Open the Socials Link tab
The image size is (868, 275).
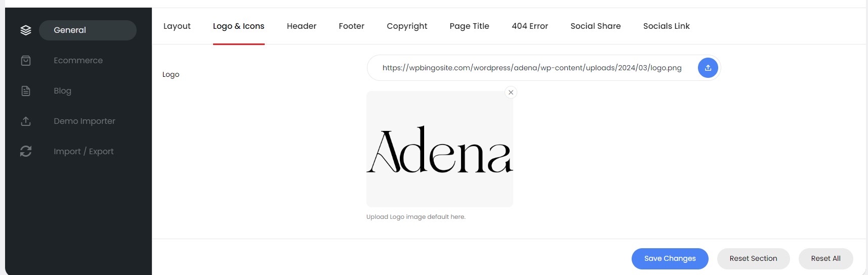pos(666,26)
